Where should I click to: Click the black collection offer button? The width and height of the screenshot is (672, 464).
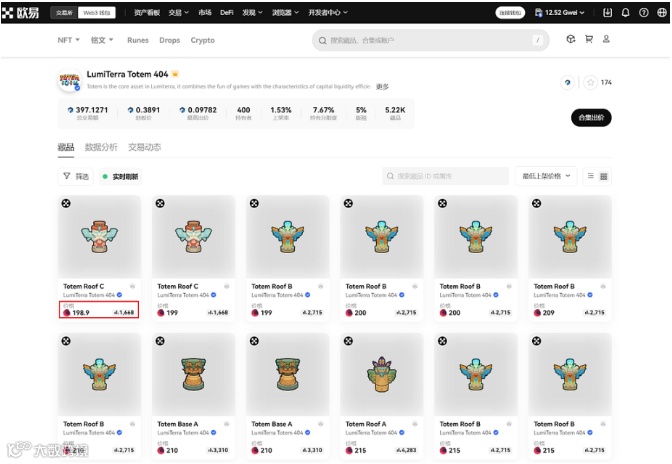point(591,117)
